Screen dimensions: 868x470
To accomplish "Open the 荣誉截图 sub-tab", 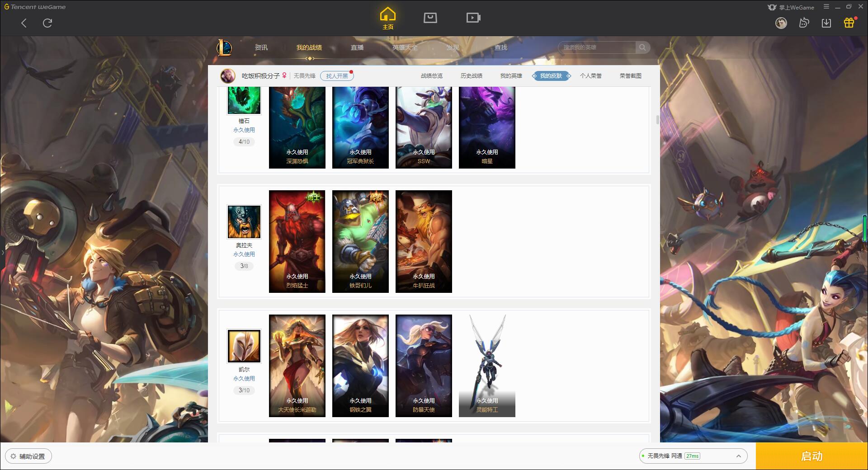I will [x=631, y=76].
